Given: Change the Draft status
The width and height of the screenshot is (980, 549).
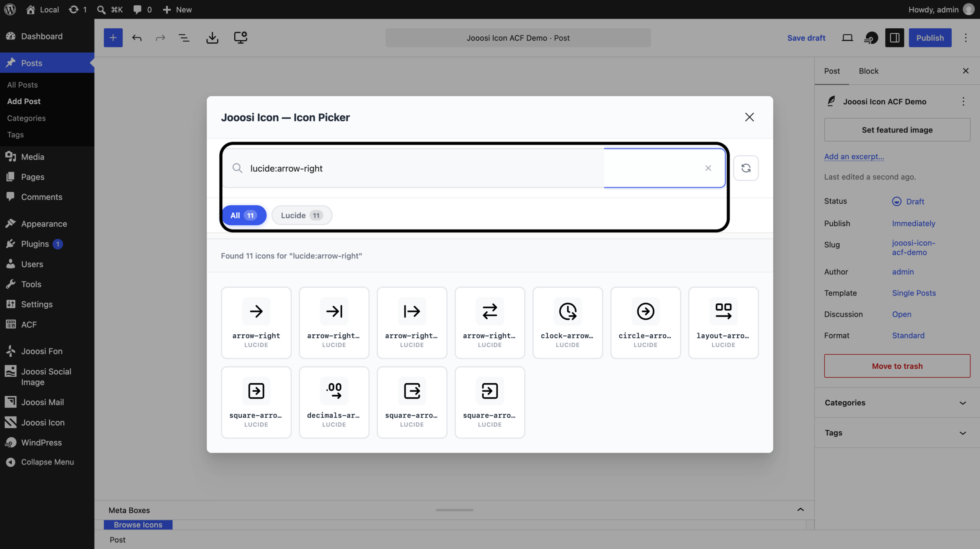Looking at the screenshot, I should [908, 201].
